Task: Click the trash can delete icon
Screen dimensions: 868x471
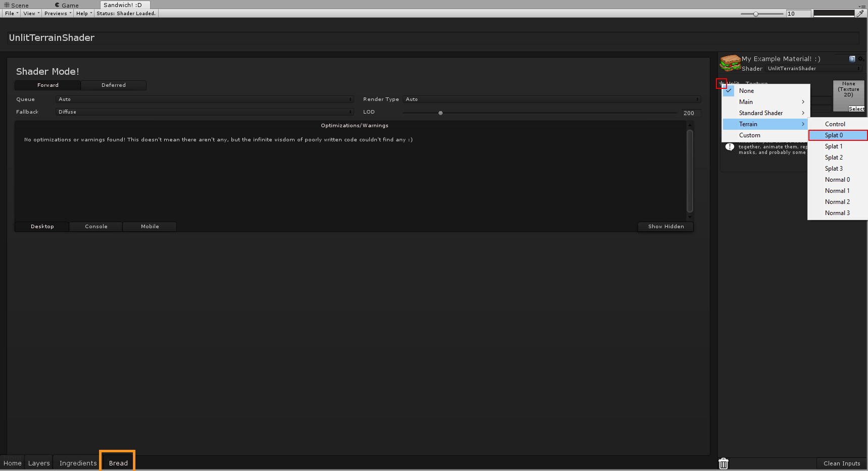Action: [724, 463]
